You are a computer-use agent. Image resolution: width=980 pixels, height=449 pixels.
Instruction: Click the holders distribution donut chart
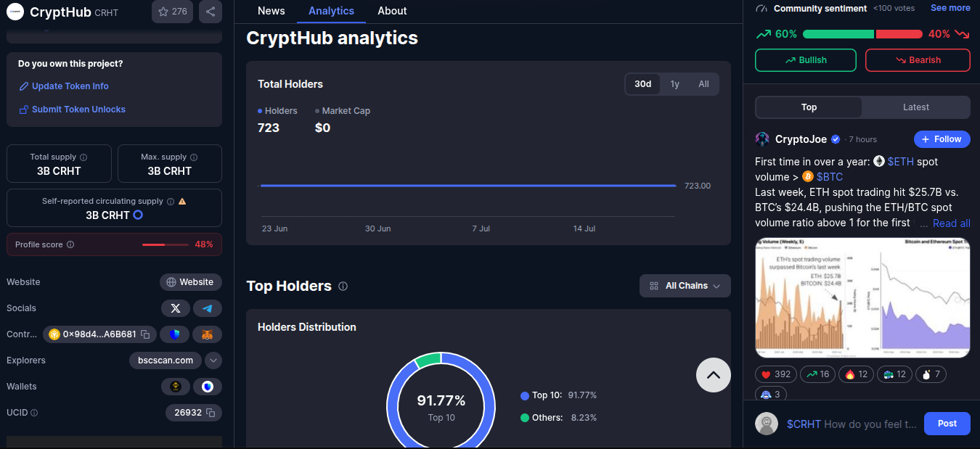(441, 400)
